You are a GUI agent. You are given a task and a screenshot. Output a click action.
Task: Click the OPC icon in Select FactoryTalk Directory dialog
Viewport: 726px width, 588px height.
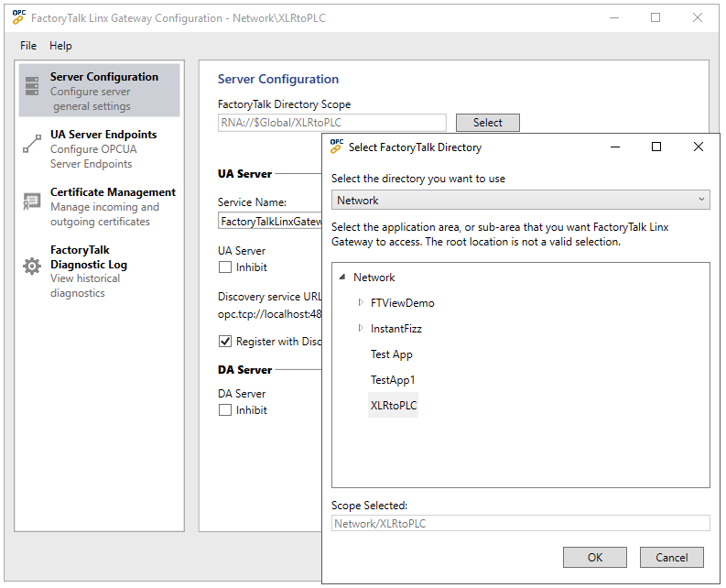coord(337,147)
